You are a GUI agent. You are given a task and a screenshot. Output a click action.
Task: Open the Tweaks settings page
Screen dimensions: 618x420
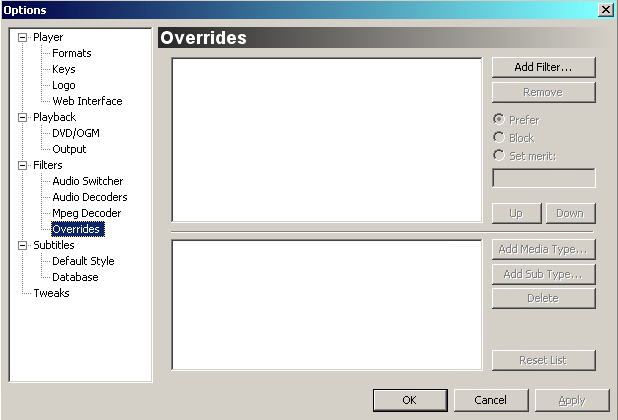point(51,294)
